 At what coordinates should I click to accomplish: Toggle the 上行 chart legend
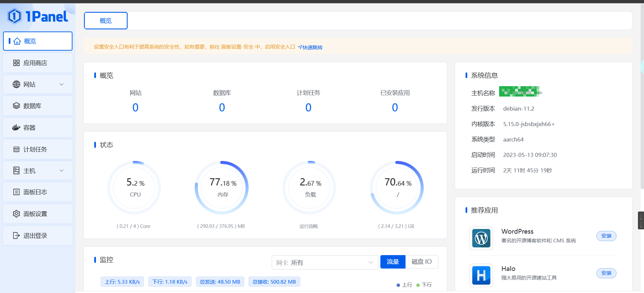pos(404,285)
